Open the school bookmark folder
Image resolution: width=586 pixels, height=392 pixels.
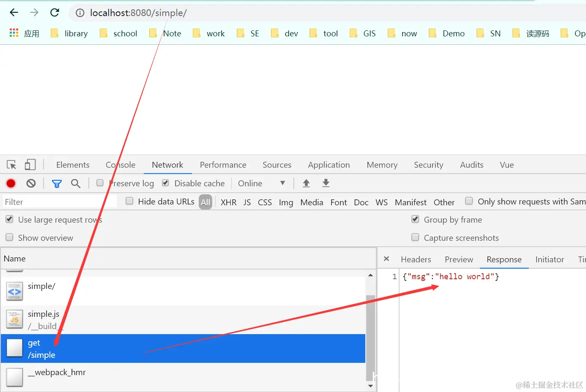[118, 33]
